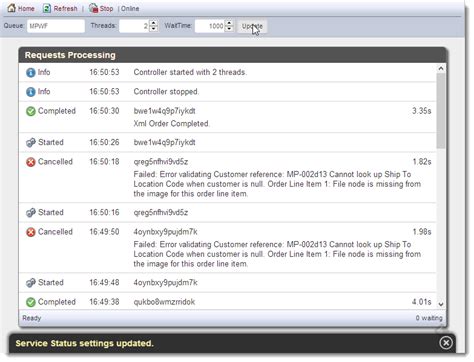Click the '0 waiting' status bar text
The width and height of the screenshot is (474, 362).
coord(429,318)
